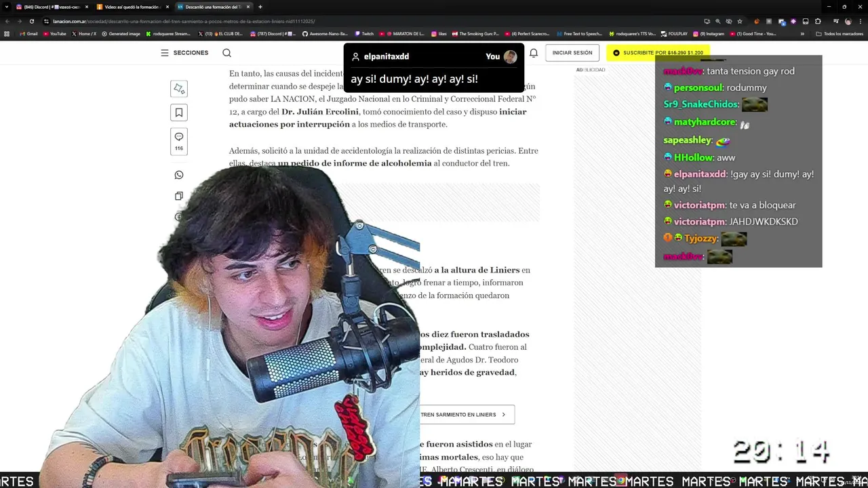Open the Gmail bookmark
The height and width of the screenshot is (488, 868).
tap(28, 33)
